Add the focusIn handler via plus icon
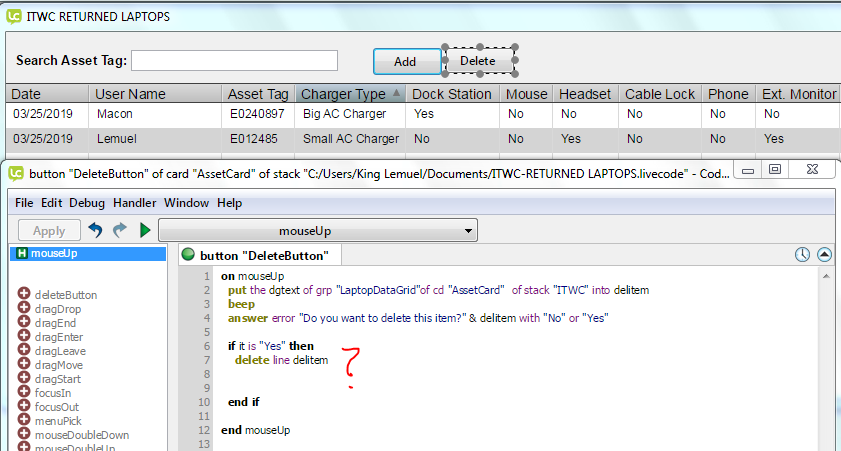The image size is (841, 451). pos(24,393)
